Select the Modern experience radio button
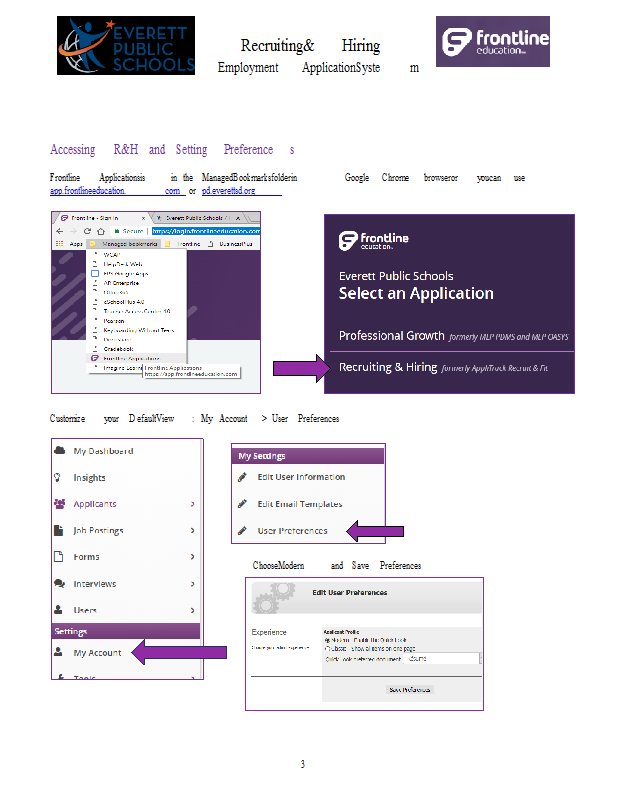Screen dimensions: 618x800 pyautogui.click(x=326, y=640)
